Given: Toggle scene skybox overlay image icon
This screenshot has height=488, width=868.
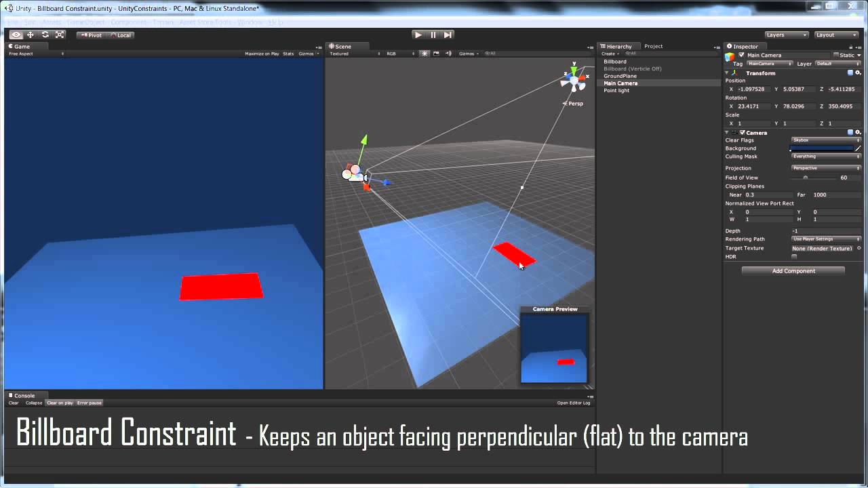Looking at the screenshot, I should point(436,54).
